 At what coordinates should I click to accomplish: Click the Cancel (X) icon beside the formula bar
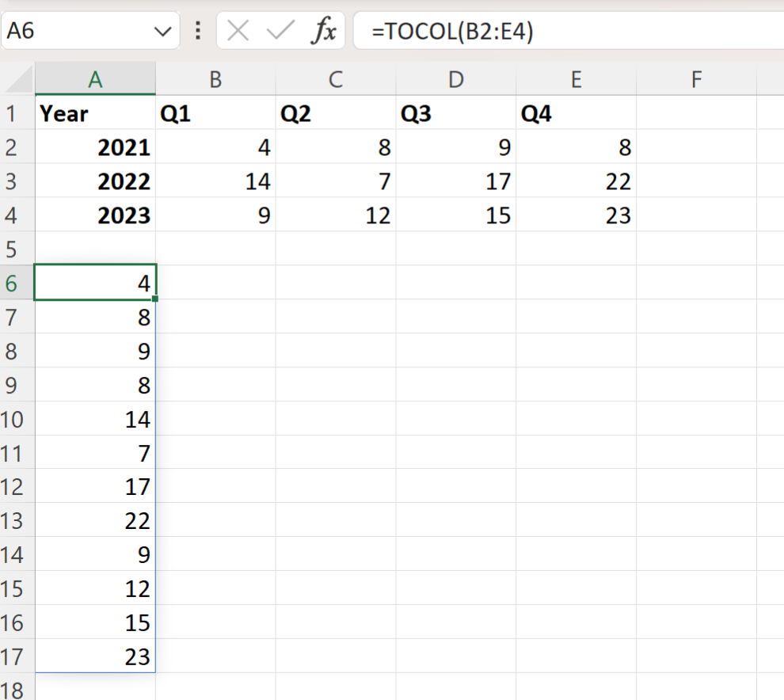[240, 31]
